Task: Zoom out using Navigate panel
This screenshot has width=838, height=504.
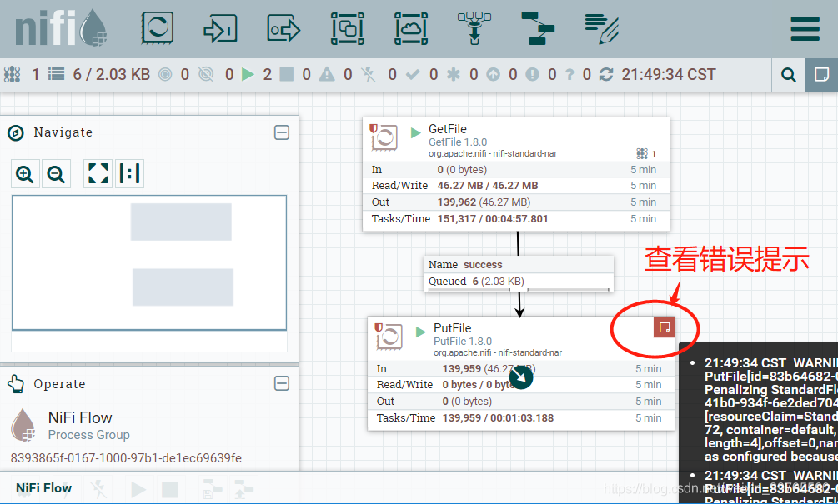Action: pos(56,174)
